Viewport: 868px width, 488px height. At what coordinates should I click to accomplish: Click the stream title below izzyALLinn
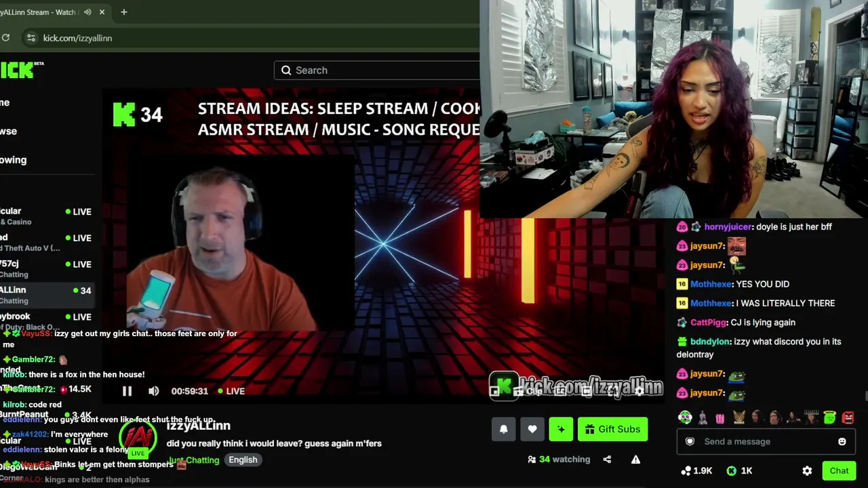pos(274,443)
